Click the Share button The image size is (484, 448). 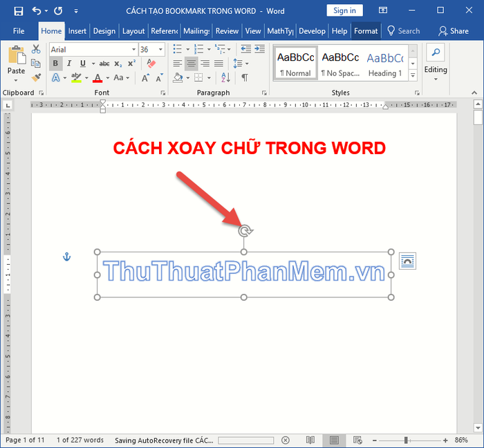pyautogui.click(x=454, y=31)
